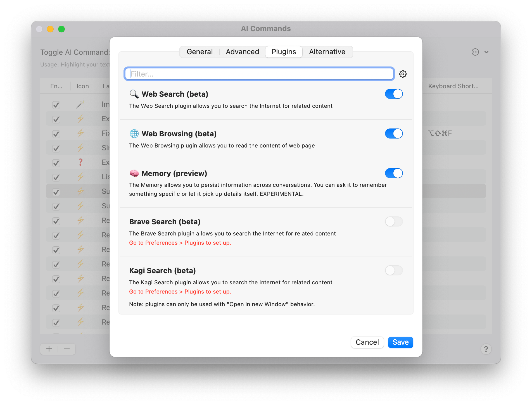Click the magnifying glass Web Search icon
Image resolution: width=532 pixels, height=405 pixels.
(134, 94)
